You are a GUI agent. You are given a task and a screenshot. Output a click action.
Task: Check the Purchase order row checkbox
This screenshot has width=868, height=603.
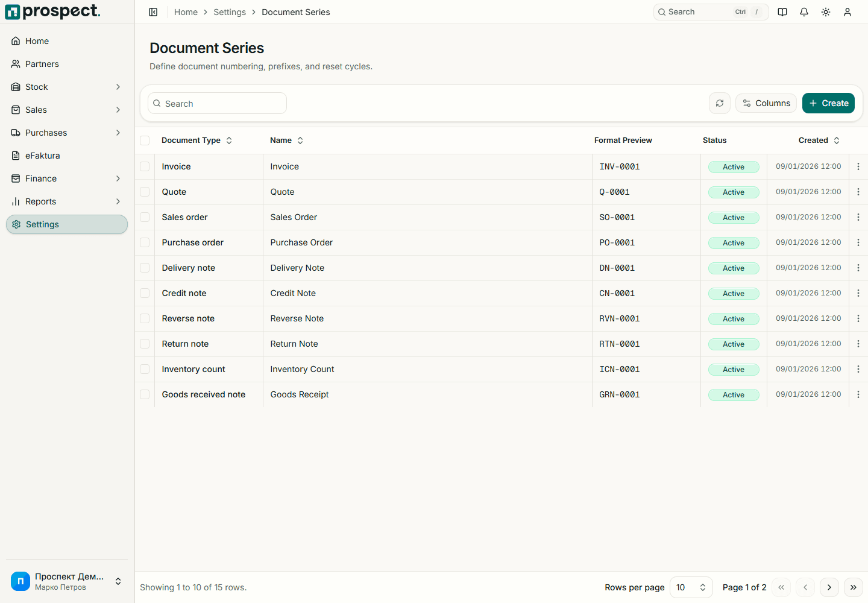click(145, 242)
